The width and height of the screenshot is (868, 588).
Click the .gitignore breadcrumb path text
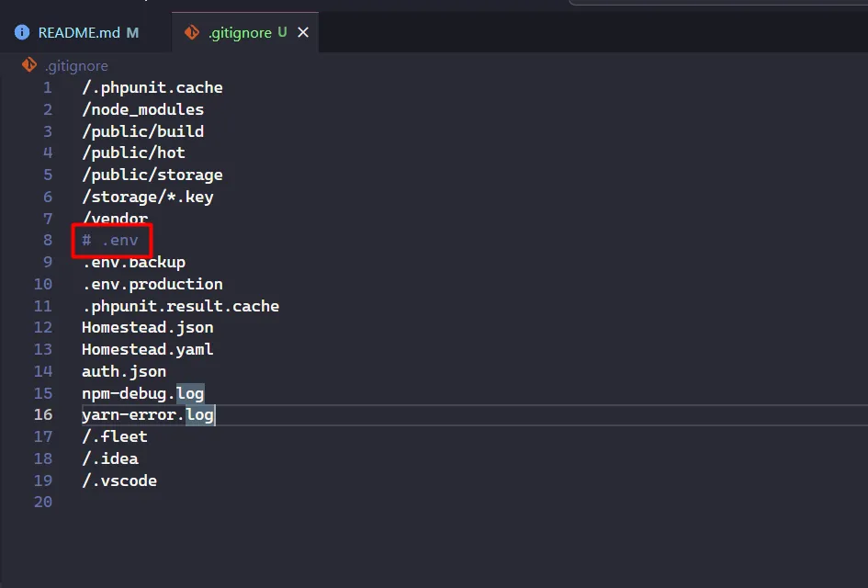[x=75, y=66]
